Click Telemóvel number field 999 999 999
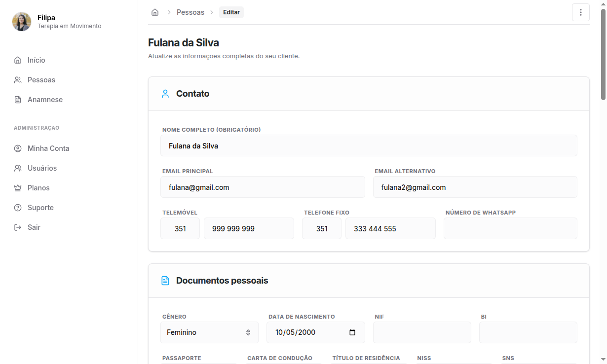Viewport: 607px width, 364px height. click(x=249, y=229)
